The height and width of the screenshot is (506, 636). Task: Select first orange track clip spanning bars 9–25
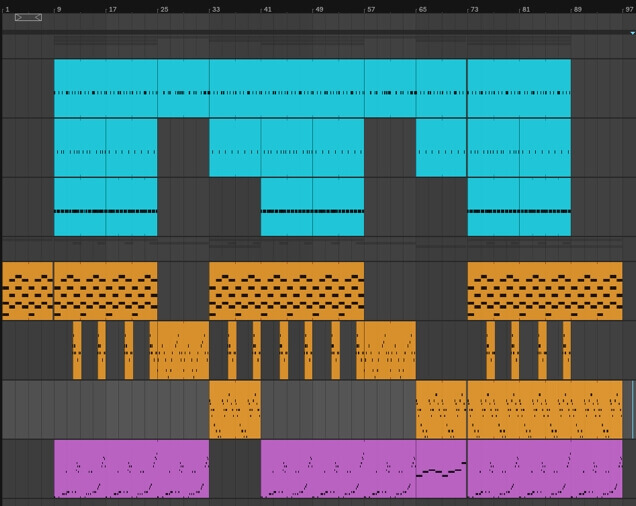[105, 291]
